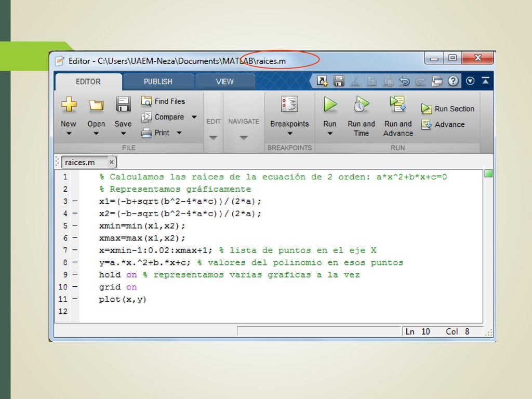Expand the Save dropdown arrow
This screenshot has width=532, height=399.
[123, 134]
